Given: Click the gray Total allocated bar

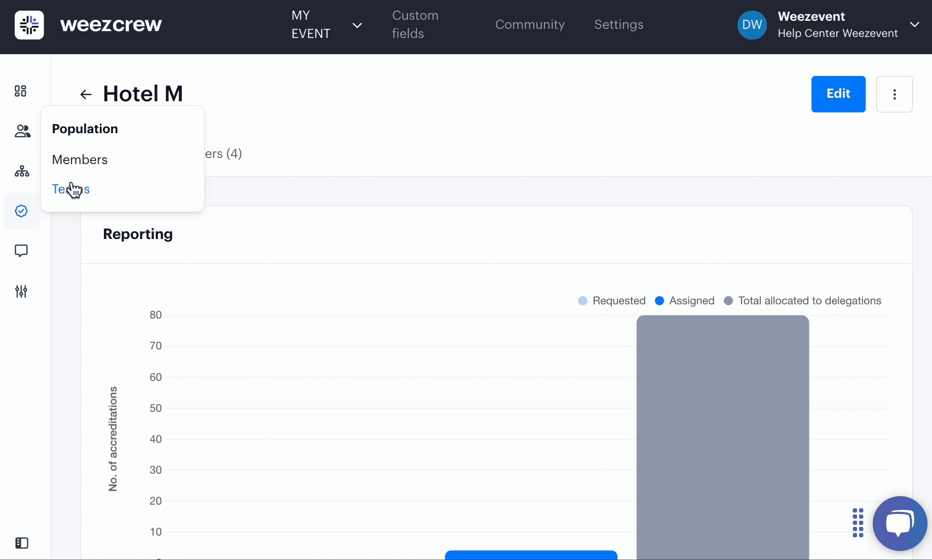Looking at the screenshot, I should tap(723, 437).
